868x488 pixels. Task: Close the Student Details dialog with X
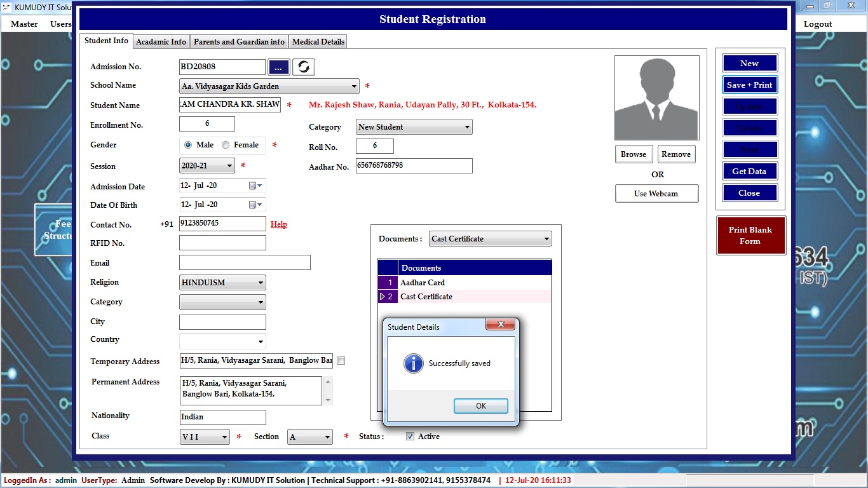500,325
